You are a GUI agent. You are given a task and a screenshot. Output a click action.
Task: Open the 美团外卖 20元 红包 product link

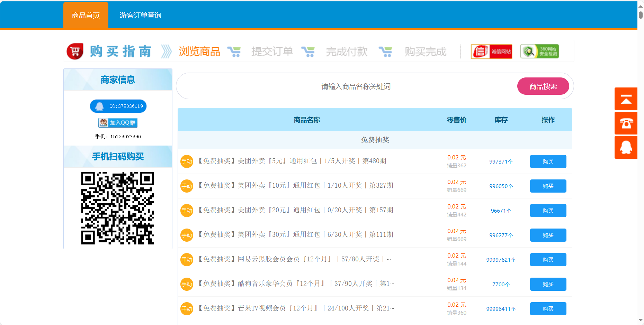(295, 210)
